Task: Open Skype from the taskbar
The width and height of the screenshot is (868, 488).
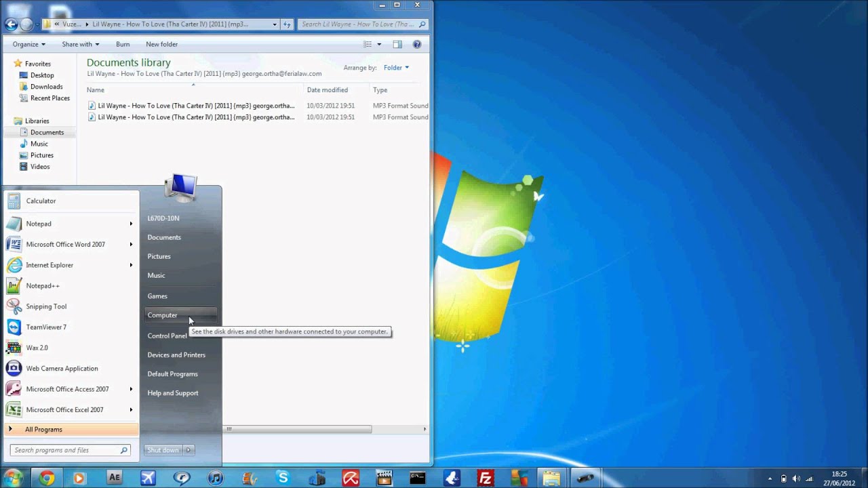Action: [283, 479]
